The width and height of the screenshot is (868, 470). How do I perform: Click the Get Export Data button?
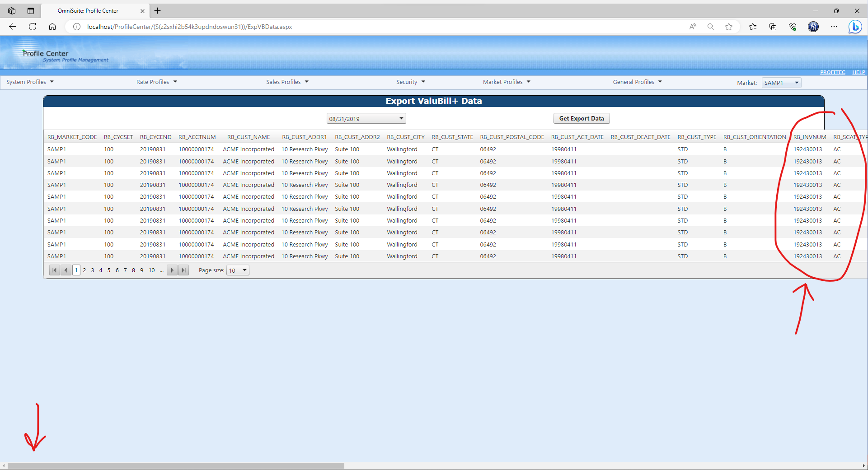pos(581,118)
